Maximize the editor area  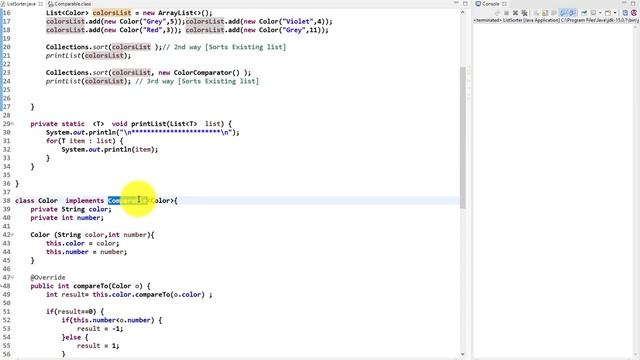465,3
